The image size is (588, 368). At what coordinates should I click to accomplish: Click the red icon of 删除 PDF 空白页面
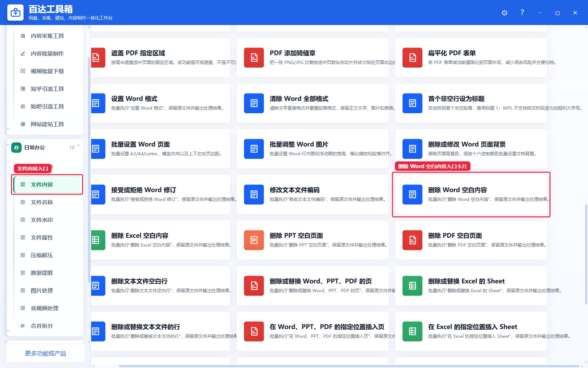click(412, 240)
